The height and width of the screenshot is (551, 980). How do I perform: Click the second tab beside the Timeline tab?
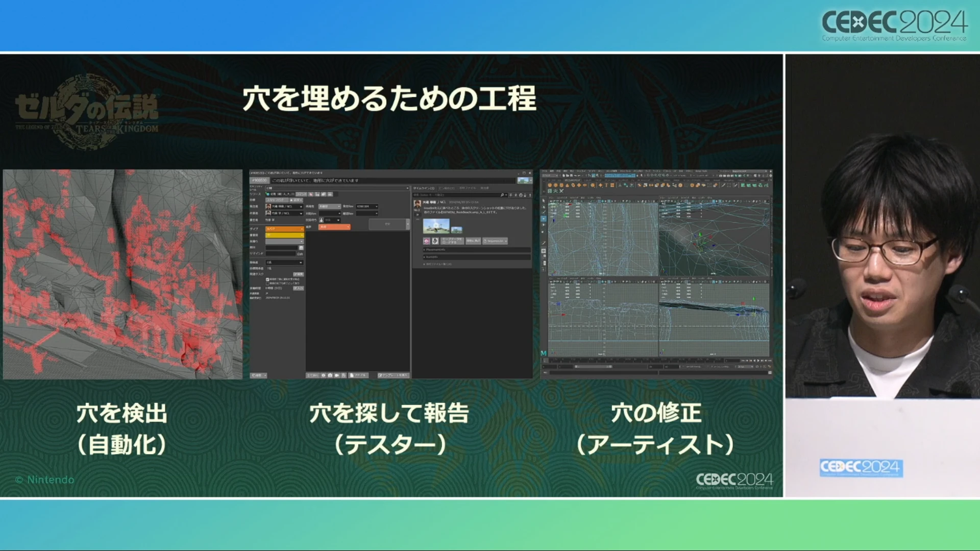[447, 188]
